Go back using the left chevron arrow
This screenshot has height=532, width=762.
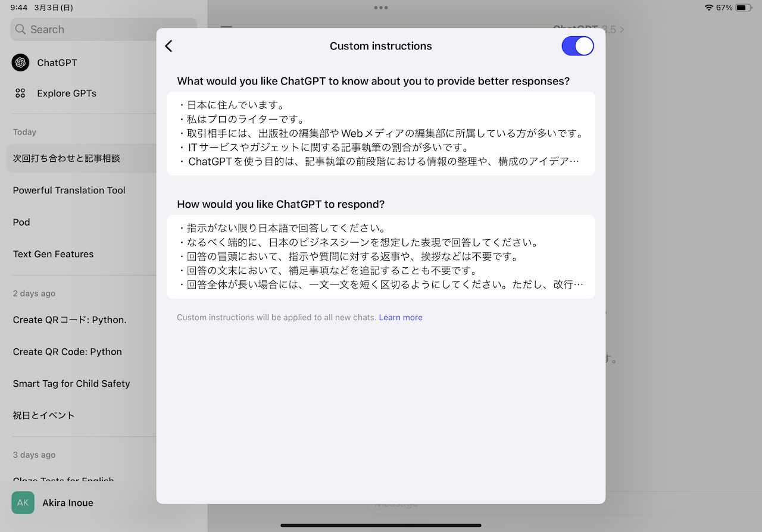click(x=168, y=46)
